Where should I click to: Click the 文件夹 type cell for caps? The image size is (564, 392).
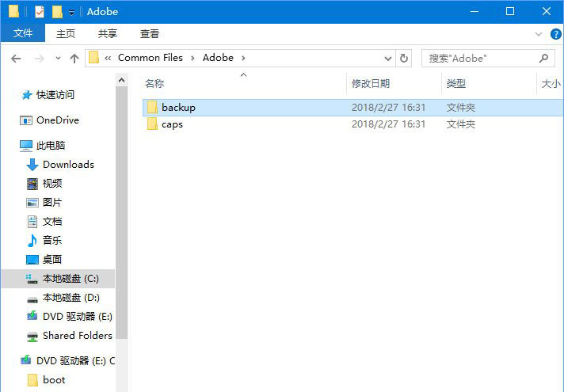tap(461, 124)
